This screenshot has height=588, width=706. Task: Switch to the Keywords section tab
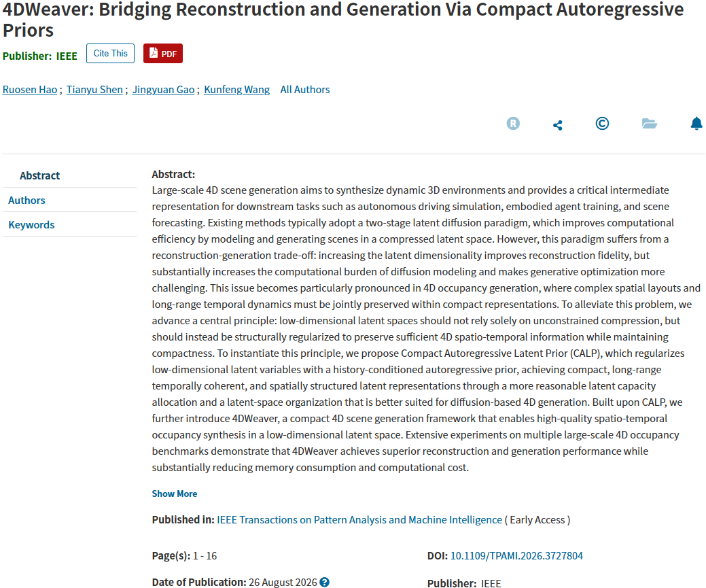[x=31, y=225]
